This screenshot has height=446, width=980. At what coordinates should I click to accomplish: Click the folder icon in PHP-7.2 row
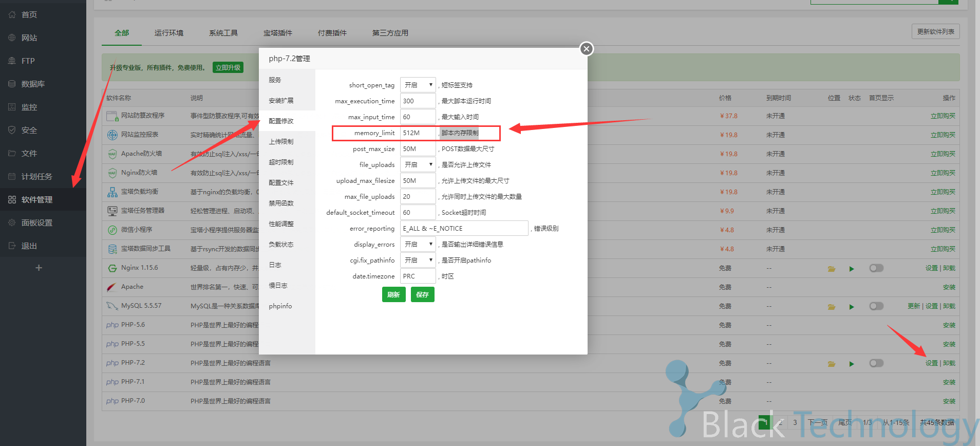click(x=832, y=364)
